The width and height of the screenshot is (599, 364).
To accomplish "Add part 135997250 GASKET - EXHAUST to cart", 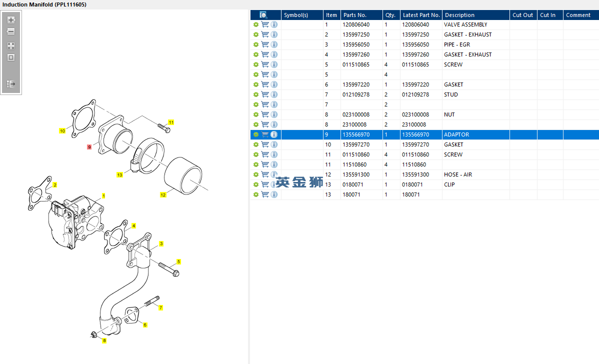I will point(264,34).
